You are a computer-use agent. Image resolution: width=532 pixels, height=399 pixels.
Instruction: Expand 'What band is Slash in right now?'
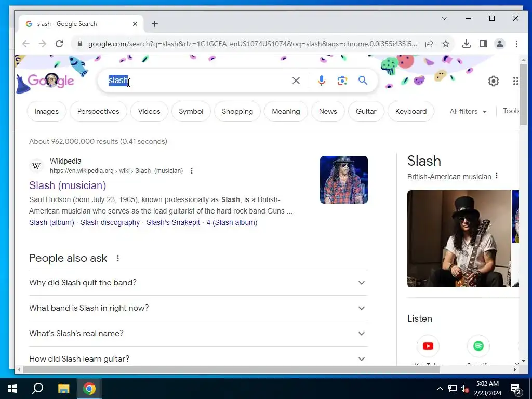click(198, 308)
